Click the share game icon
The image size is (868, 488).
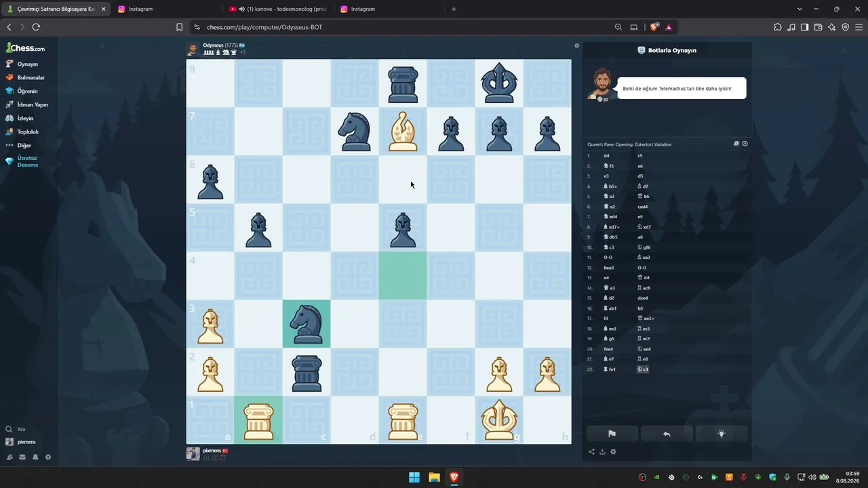click(x=591, y=451)
